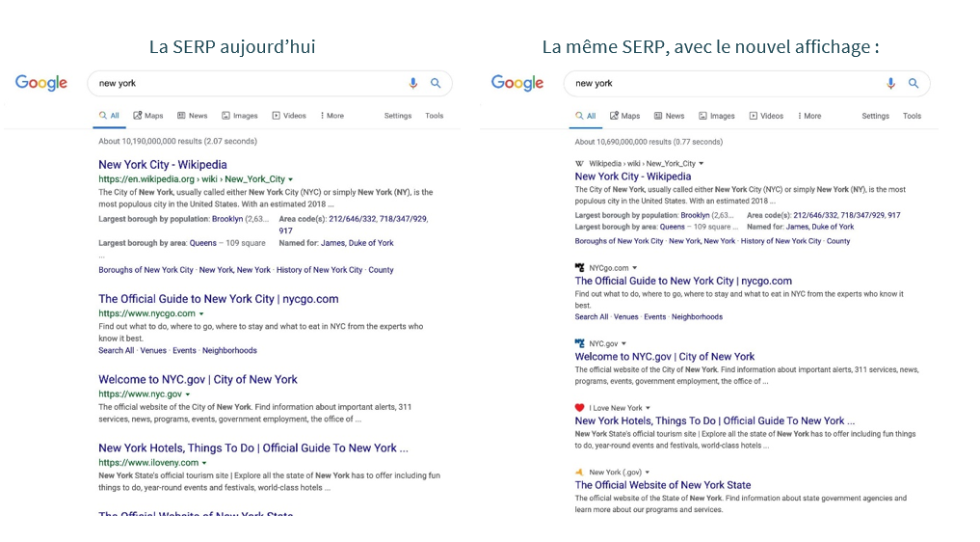Open New York Hotels, Things To Do in left SERP
This screenshot has height=542, width=980.
pyautogui.click(x=253, y=448)
